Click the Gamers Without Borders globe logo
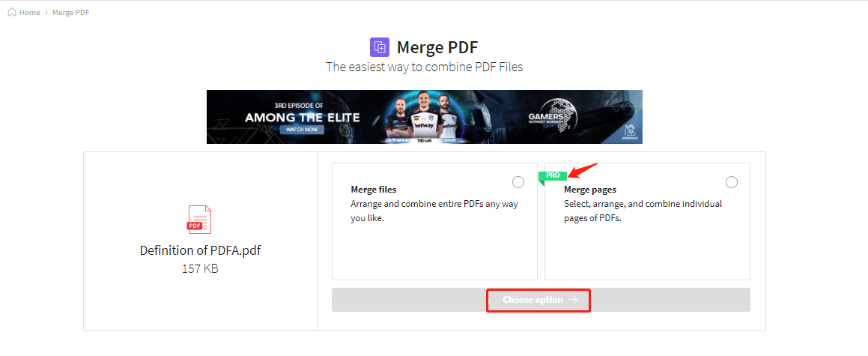This screenshot has height=356, width=868. [x=556, y=114]
